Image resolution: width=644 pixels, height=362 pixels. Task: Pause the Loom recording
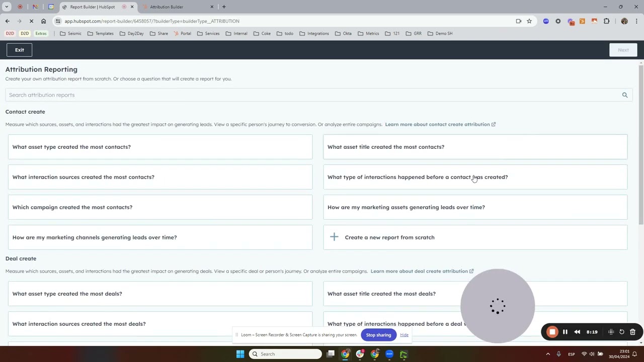coord(565,332)
